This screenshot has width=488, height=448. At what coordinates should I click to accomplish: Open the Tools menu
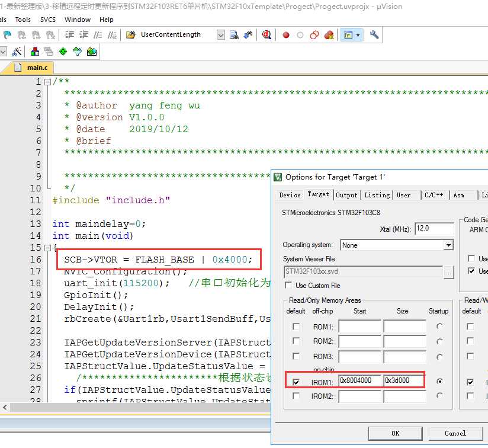pos(23,20)
